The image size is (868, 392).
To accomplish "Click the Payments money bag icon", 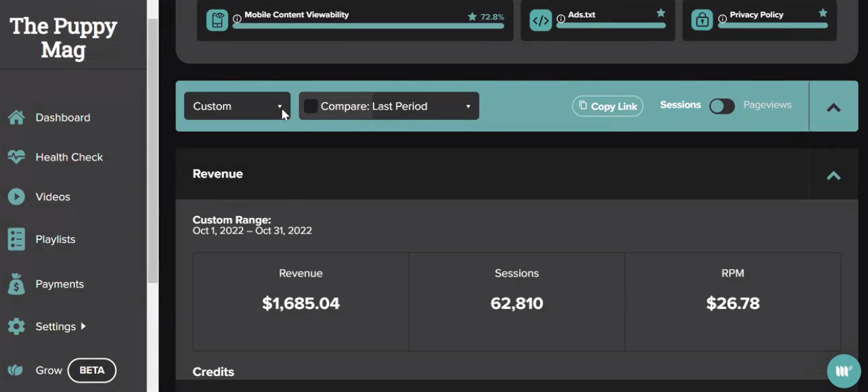I will coord(16,284).
